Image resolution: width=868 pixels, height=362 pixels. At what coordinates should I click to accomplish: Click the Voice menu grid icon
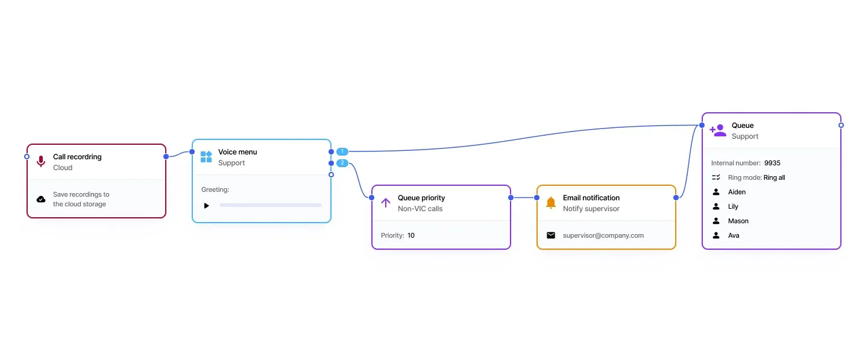pos(206,157)
